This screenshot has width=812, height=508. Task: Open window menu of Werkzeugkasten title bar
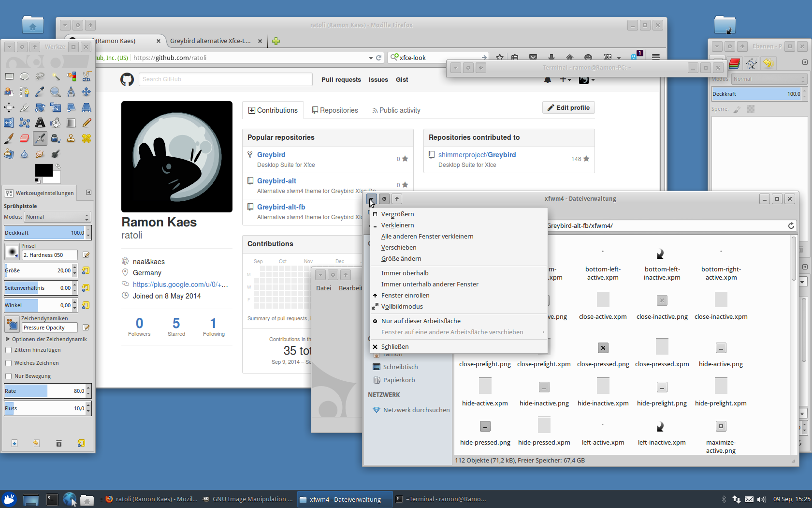[10, 47]
